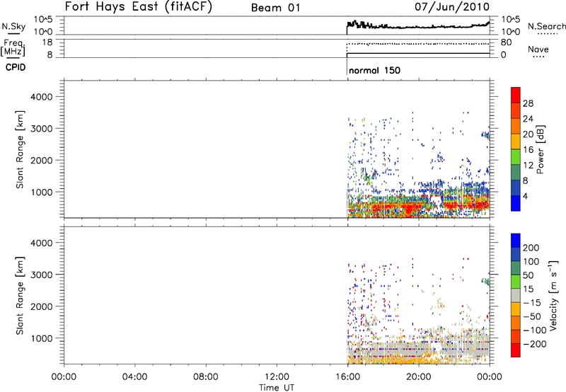The height and width of the screenshot is (392, 566).
Task: Click the blue bottom of the power colorbar
Action: [x=516, y=203]
